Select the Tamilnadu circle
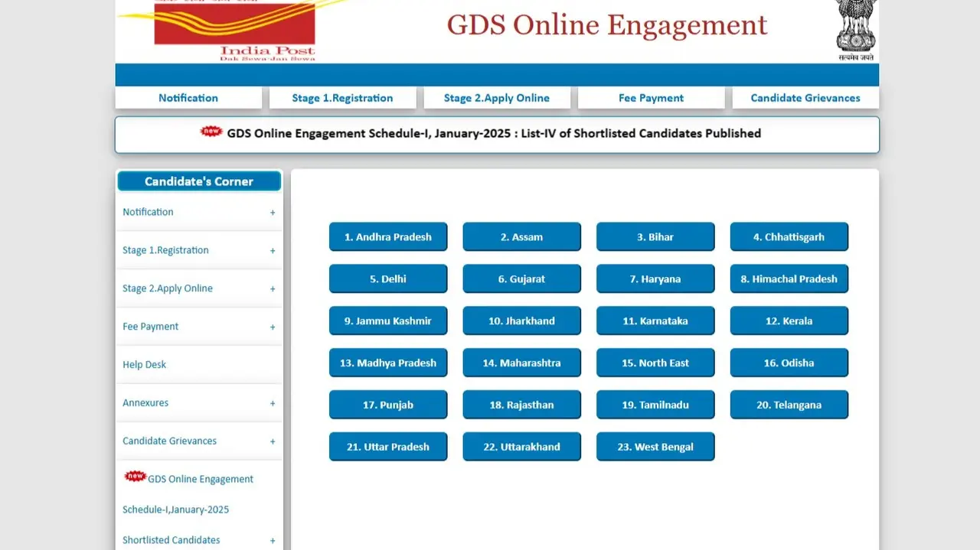 [x=655, y=405]
